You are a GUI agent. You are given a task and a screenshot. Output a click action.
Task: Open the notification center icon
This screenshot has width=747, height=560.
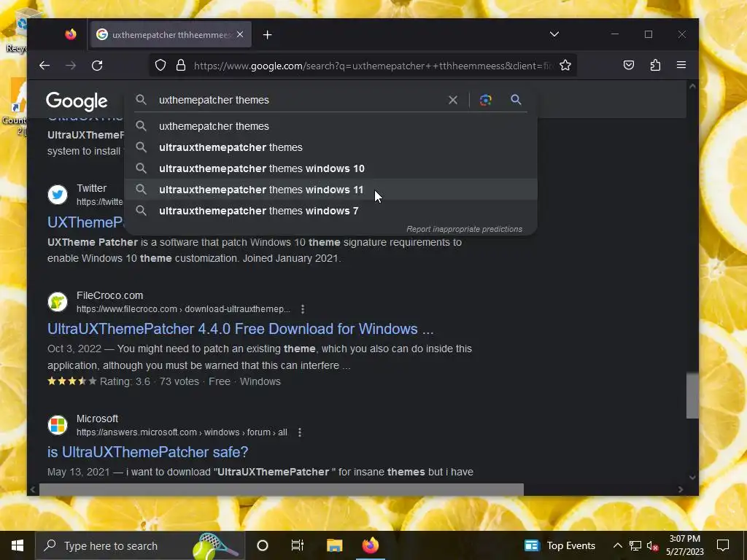pos(723,545)
